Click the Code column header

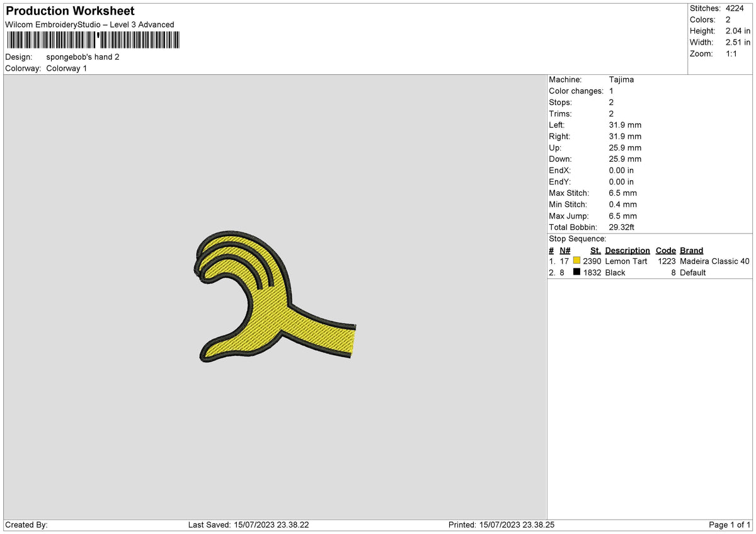coord(666,250)
